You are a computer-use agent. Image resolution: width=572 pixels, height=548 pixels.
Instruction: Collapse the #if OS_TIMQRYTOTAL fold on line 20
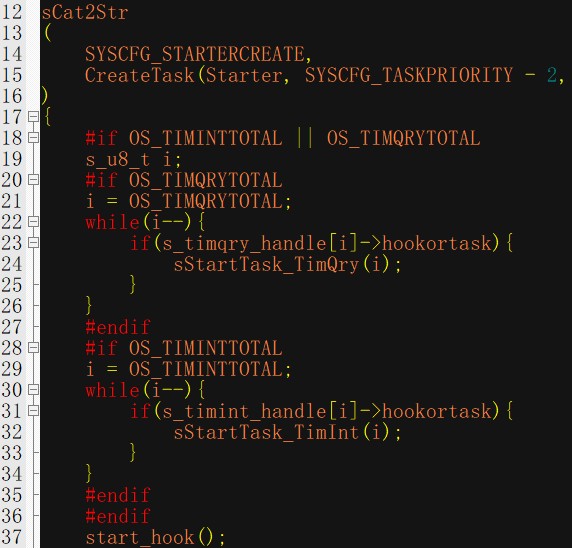coord(33,180)
